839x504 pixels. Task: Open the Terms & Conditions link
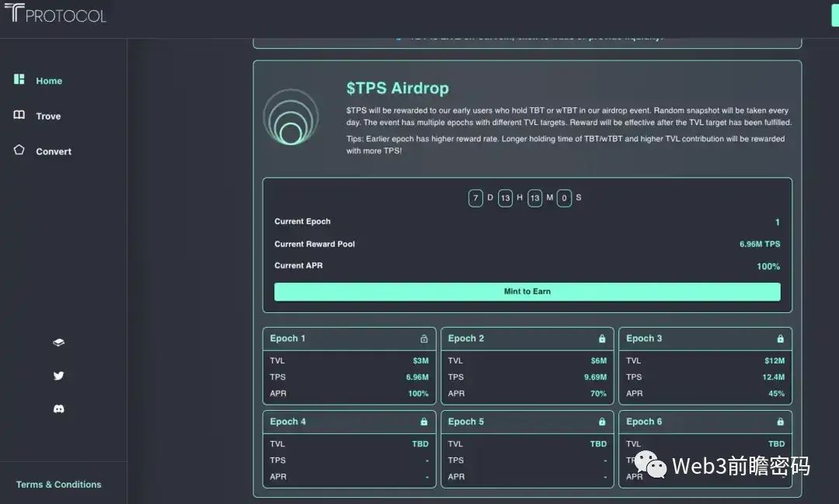[58, 485]
